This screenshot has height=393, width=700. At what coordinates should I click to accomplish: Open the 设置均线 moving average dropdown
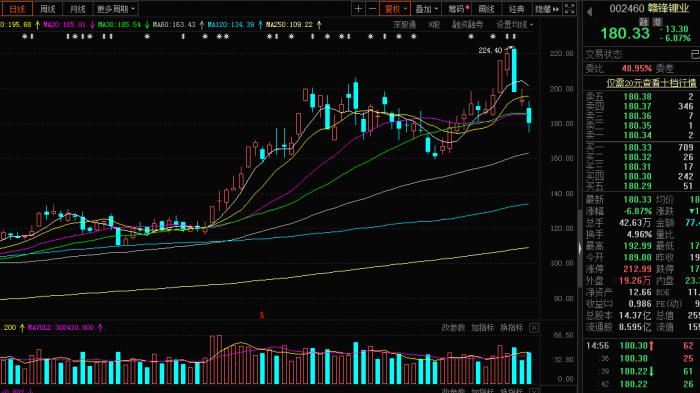[514, 25]
